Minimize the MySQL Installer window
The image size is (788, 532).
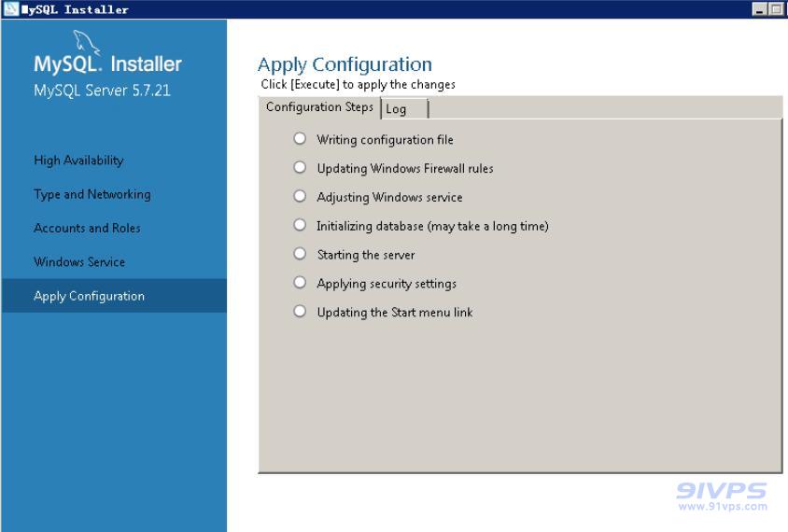(760, 9)
